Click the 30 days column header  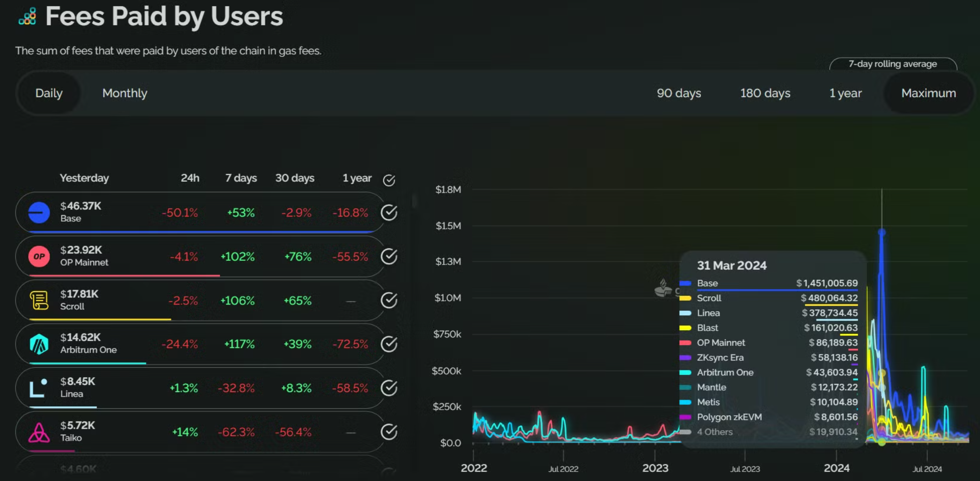295,178
